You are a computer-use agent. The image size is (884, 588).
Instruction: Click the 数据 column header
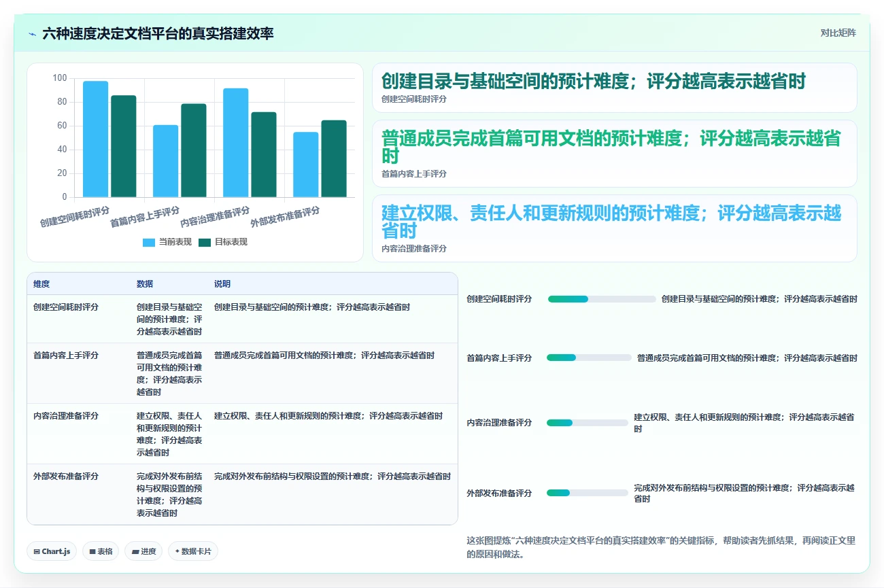point(145,284)
